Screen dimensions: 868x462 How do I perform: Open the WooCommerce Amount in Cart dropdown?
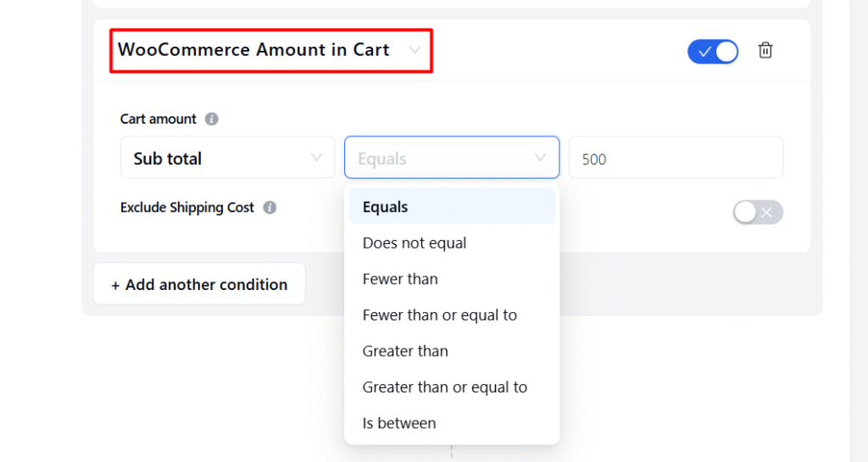[x=271, y=50]
